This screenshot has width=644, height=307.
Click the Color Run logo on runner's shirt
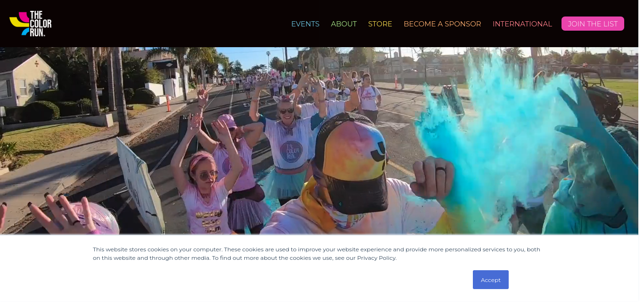(x=291, y=151)
